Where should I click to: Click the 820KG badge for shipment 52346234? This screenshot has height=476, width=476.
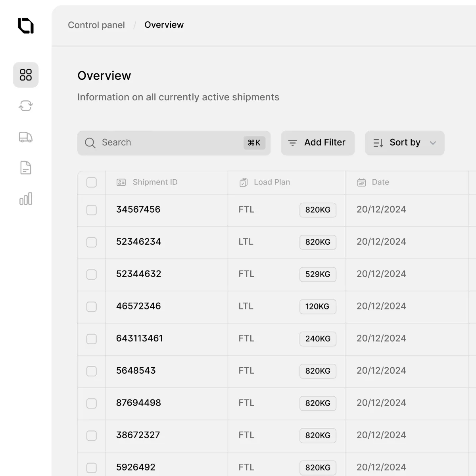[318, 242]
